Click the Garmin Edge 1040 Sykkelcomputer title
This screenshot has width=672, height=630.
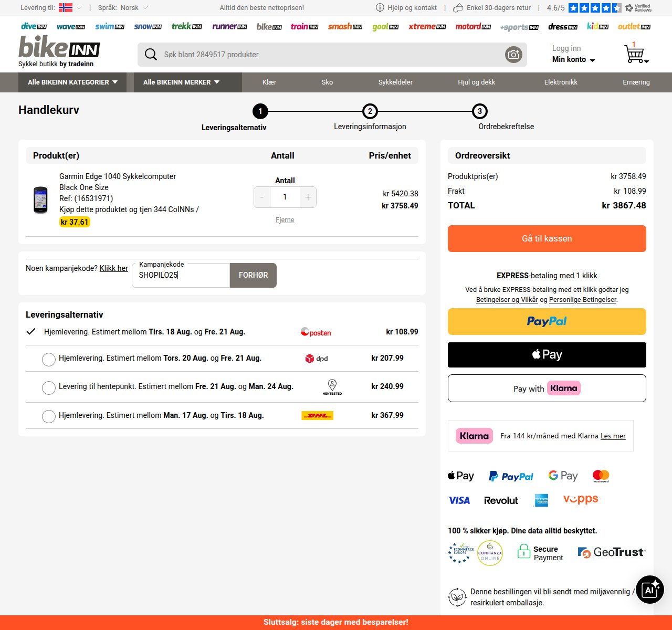click(x=118, y=176)
